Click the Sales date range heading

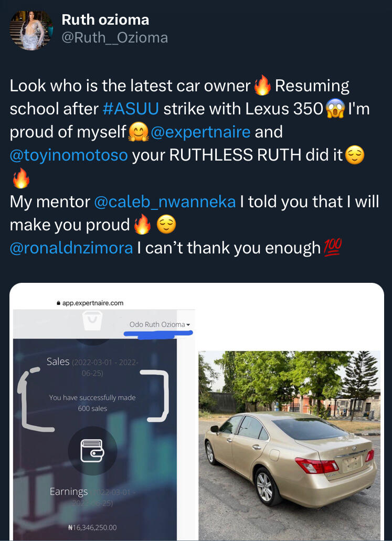click(92, 367)
